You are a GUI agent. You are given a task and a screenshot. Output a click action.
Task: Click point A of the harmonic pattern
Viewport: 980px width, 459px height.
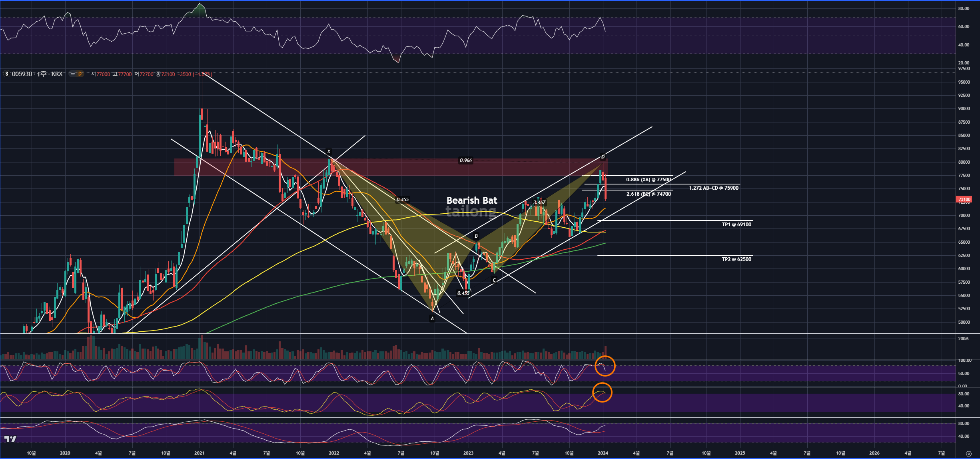click(x=432, y=319)
